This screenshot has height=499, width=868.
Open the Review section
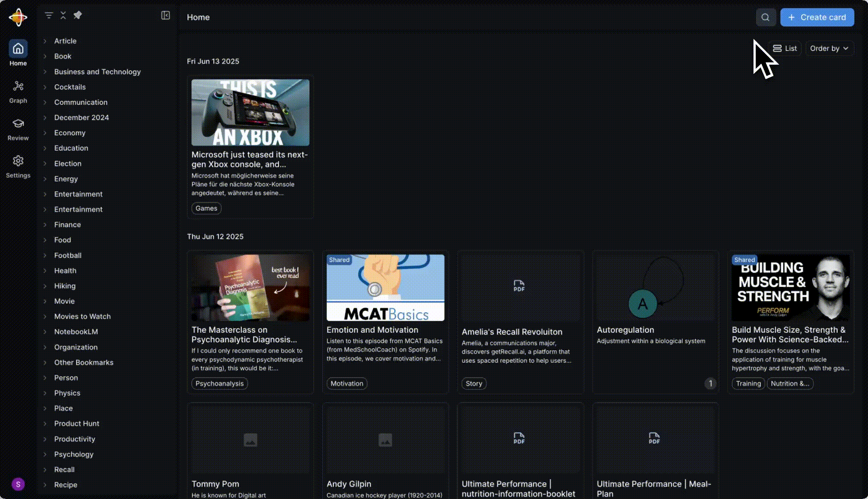pos(18,129)
